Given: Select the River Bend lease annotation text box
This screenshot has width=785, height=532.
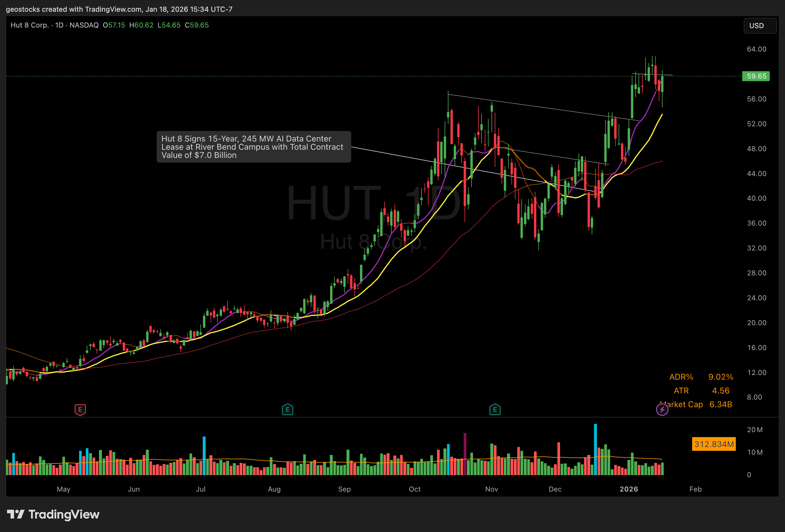Looking at the screenshot, I should (254, 147).
